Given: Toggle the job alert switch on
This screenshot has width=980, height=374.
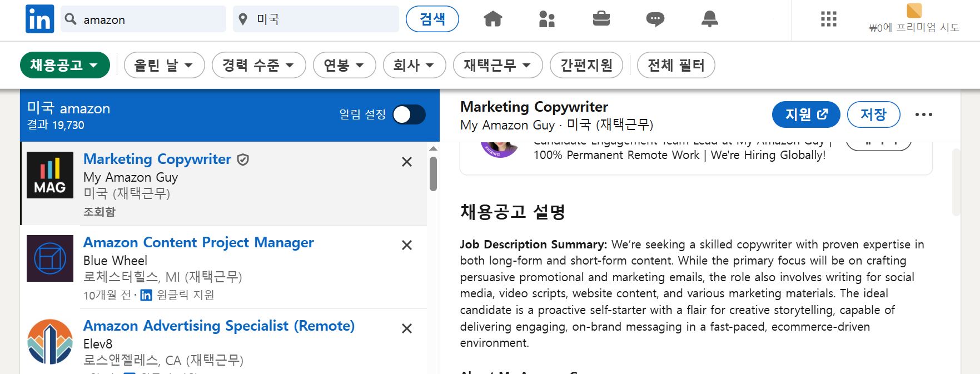Looking at the screenshot, I should (409, 114).
